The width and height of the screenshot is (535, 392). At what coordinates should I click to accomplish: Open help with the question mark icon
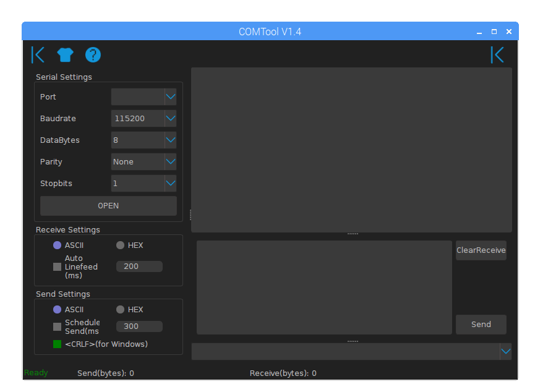pos(93,54)
